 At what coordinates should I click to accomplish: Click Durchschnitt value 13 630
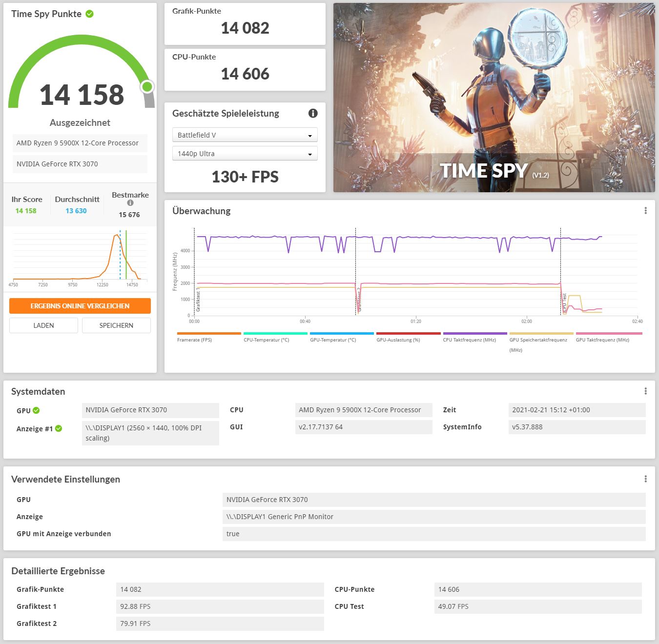76,211
